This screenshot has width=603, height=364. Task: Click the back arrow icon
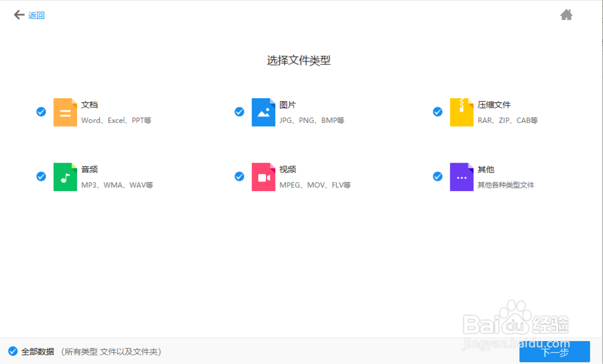[19, 14]
